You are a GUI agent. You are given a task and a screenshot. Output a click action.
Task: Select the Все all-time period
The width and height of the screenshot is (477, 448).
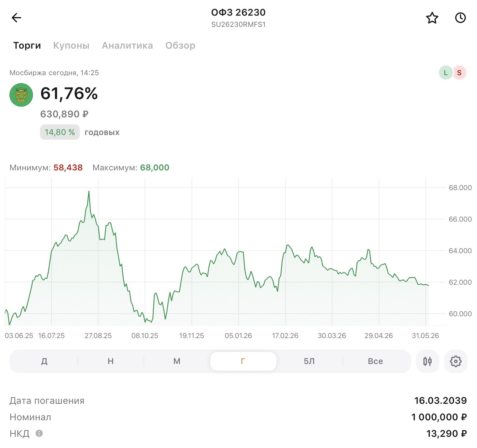[376, 361]
